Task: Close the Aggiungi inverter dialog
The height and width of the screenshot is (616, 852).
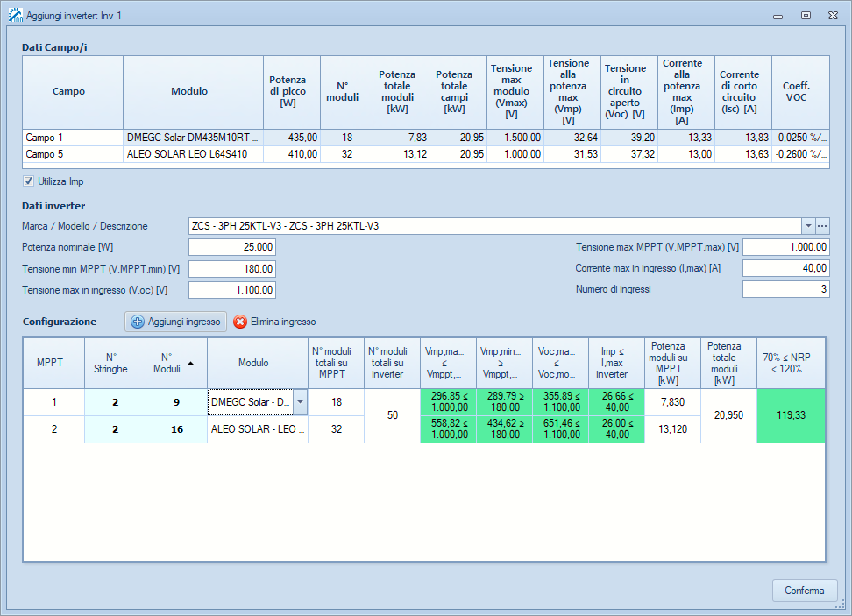Action: (833, 15)
